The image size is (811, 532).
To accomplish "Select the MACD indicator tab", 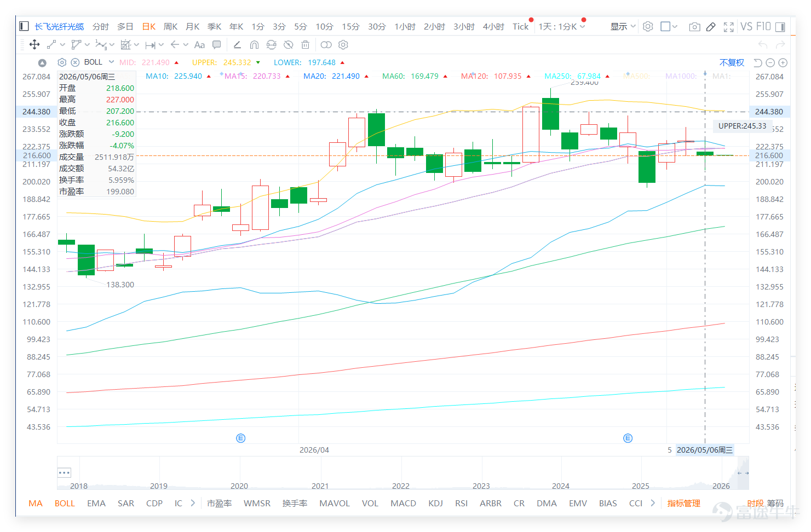I will pos(403,503).
